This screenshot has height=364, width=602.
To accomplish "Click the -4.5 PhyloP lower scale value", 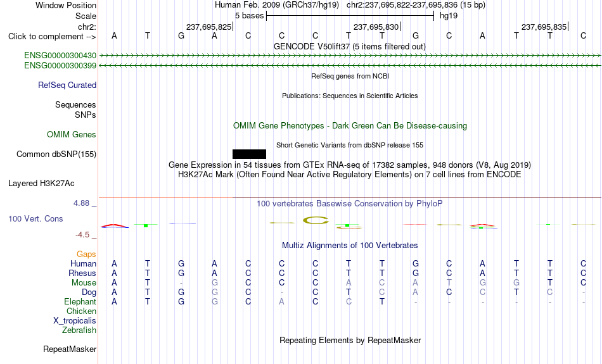I will coord(82,235).
